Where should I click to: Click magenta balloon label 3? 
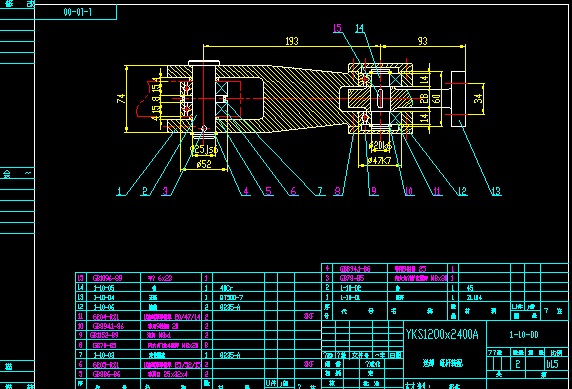point(165,191)
